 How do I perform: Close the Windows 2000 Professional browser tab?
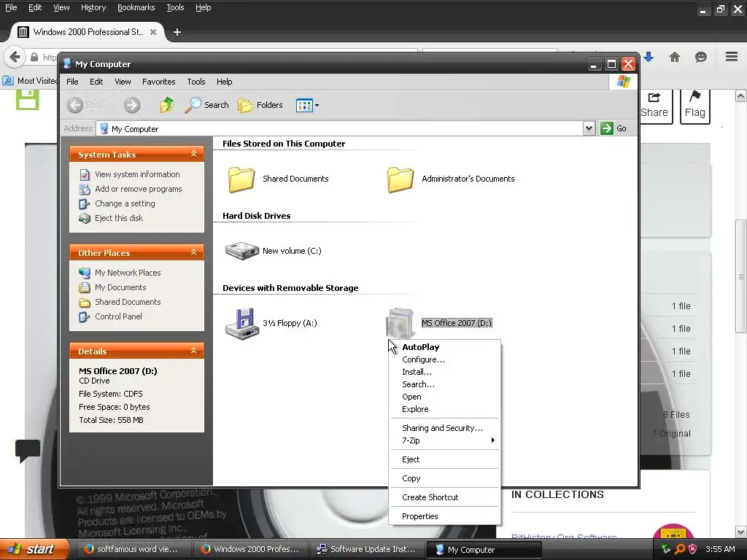153,32
